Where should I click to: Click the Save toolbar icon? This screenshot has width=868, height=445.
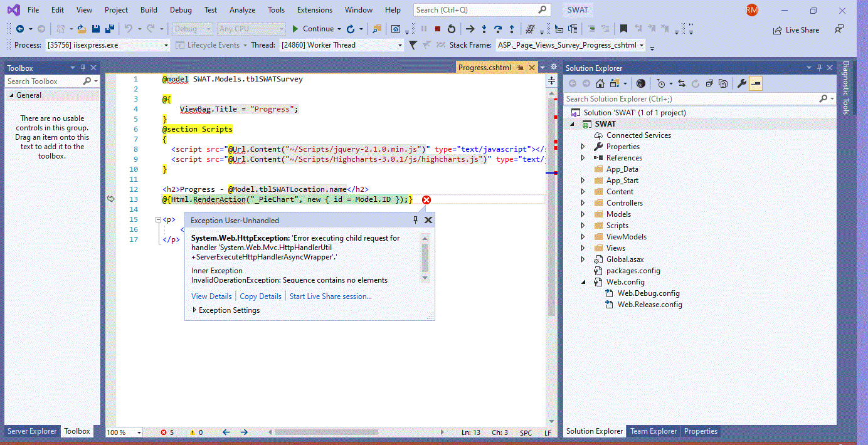[95, 29]
